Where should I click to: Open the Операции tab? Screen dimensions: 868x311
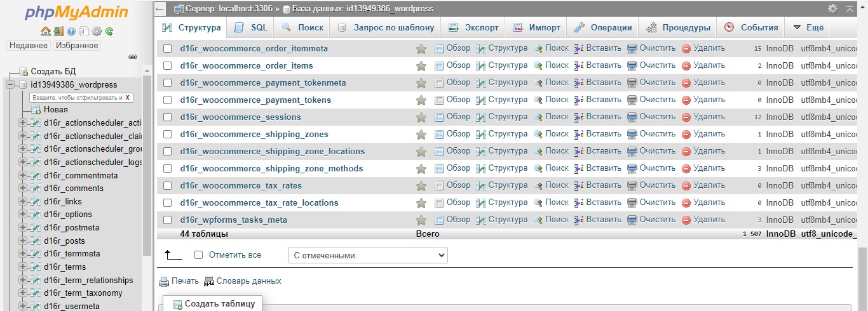pos(603,28)
